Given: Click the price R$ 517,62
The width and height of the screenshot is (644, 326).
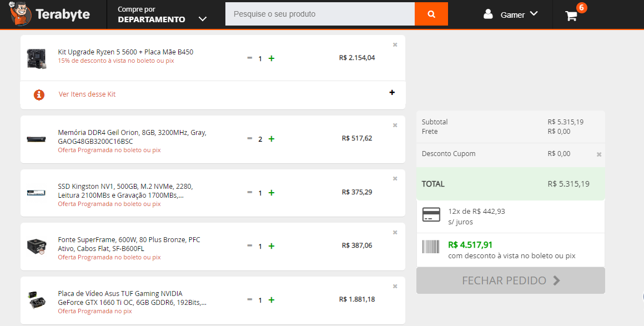Looking at the screenshot, I should click(x=357, y=138).
